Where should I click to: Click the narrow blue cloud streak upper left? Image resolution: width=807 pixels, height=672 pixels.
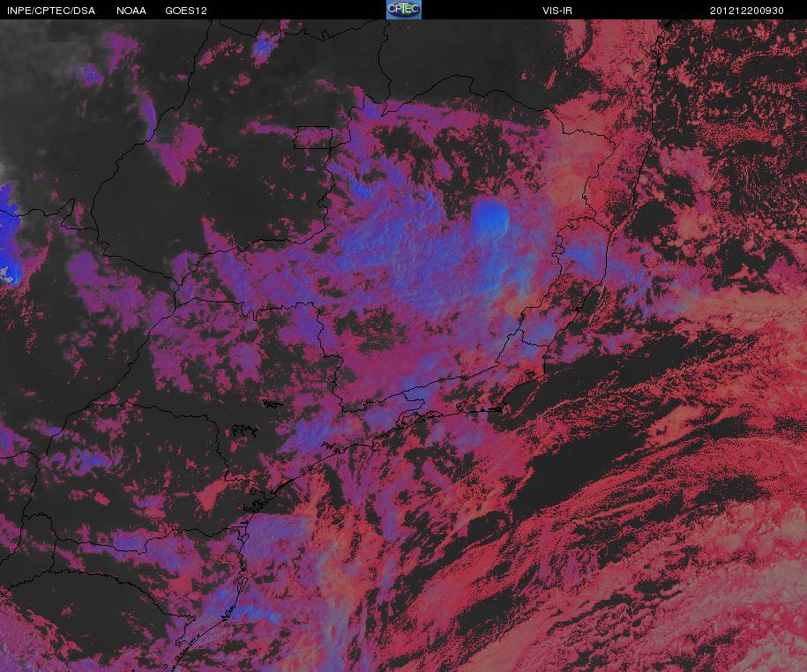[149, 116]
